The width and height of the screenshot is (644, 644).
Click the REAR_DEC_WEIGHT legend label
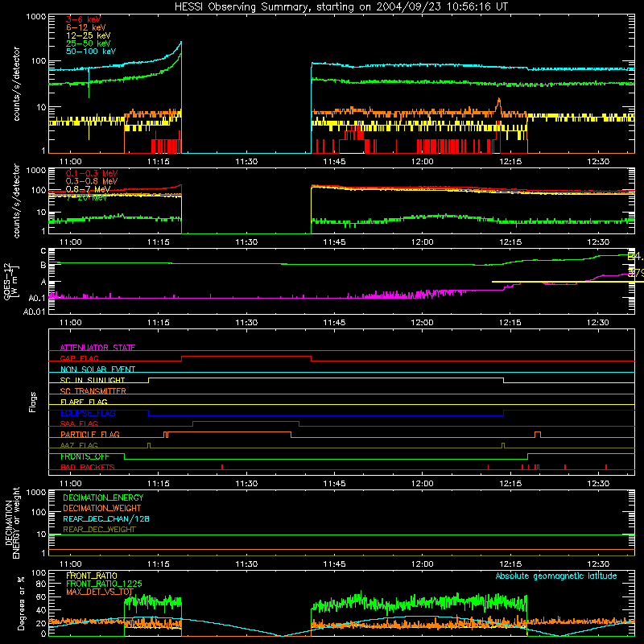click(x=99, y=530)
